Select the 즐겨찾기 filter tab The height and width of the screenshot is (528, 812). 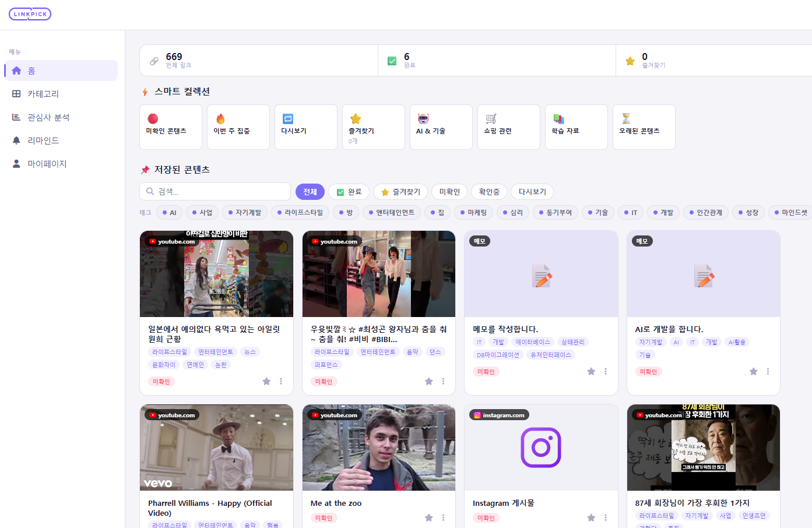[400, 192]
